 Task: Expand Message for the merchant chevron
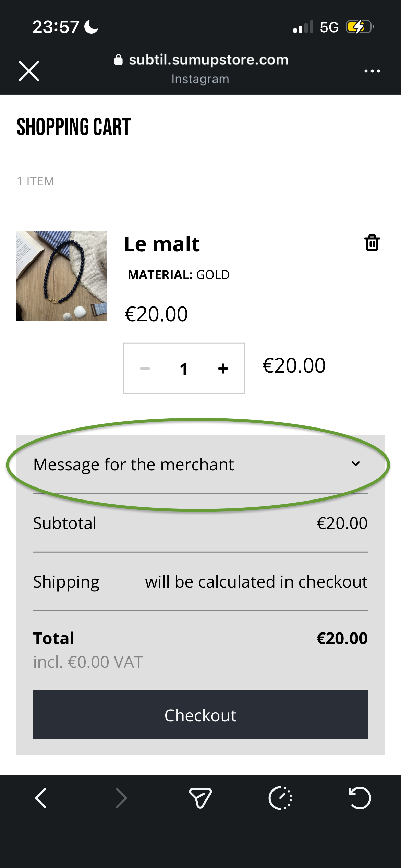point(356,464)
